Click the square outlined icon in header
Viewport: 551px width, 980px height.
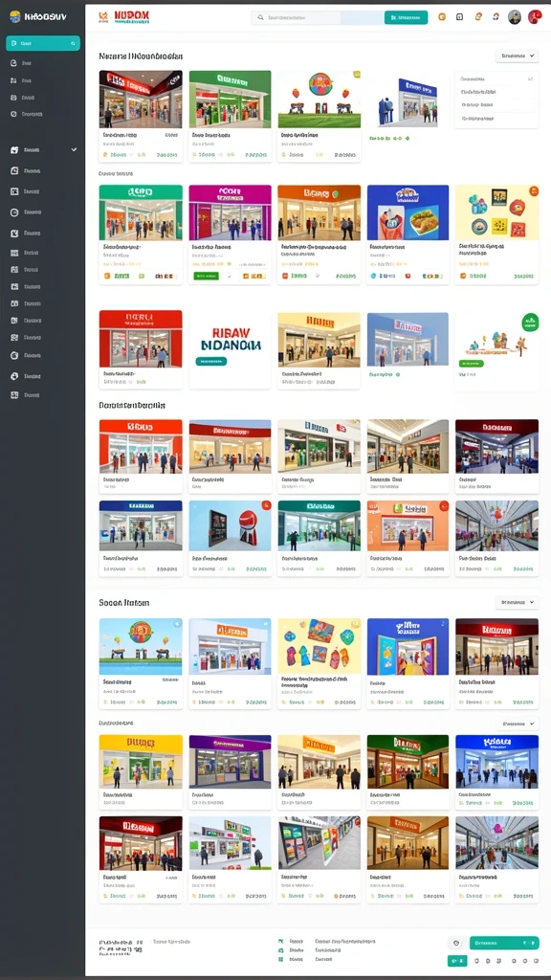pos(460,17)
